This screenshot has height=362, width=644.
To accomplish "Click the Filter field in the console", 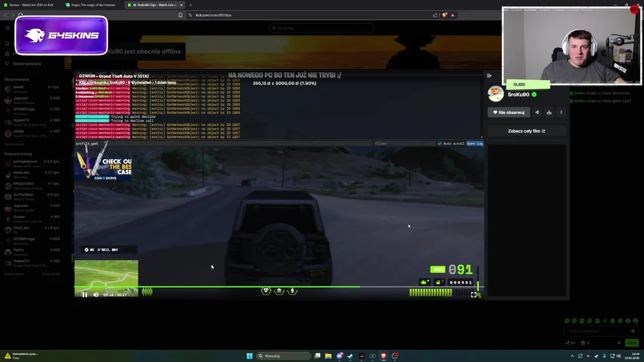I will click(x=405, y=144).
